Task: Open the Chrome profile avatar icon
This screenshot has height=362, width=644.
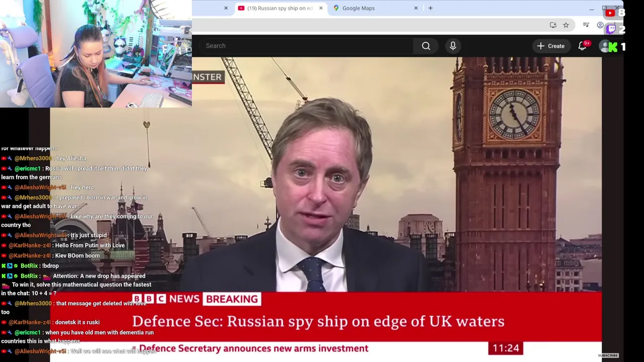Action: (600, 25)
